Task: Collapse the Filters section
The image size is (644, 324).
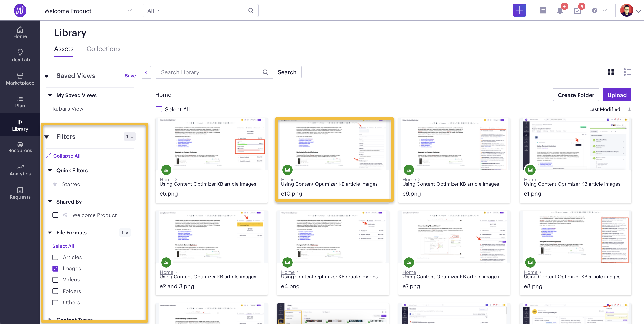Action: tap(47, 136)
